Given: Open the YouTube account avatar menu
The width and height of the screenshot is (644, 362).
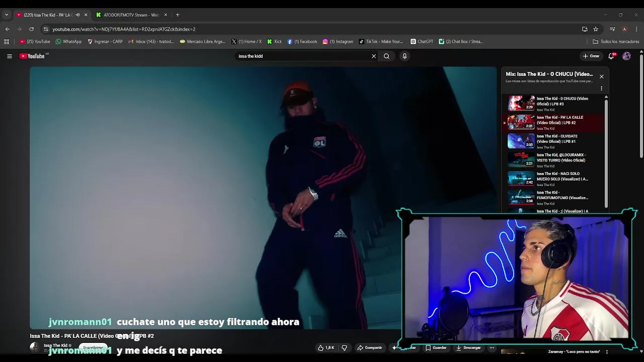Looking at the screenshot, I should point(626,56).
